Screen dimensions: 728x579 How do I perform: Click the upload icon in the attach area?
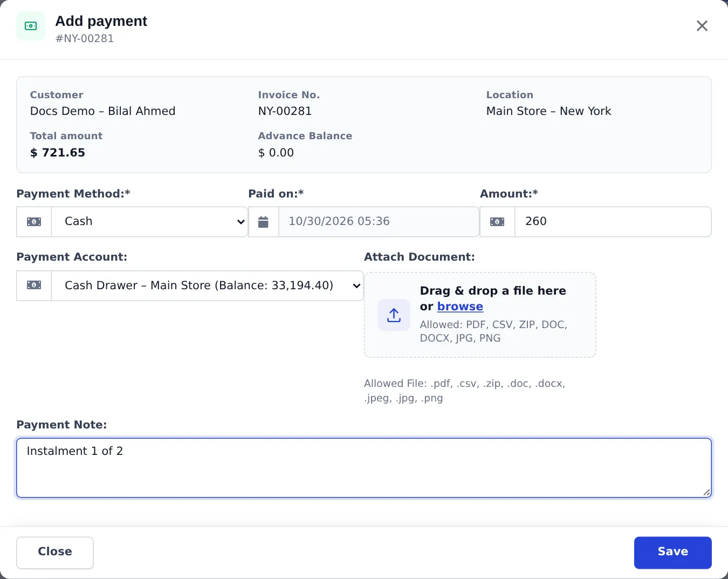click(394, 315)
